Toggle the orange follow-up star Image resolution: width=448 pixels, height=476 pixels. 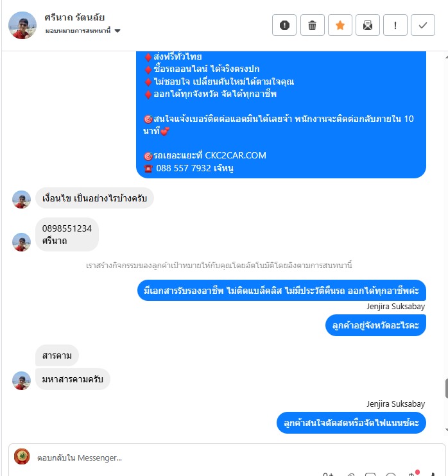point(340,25)
